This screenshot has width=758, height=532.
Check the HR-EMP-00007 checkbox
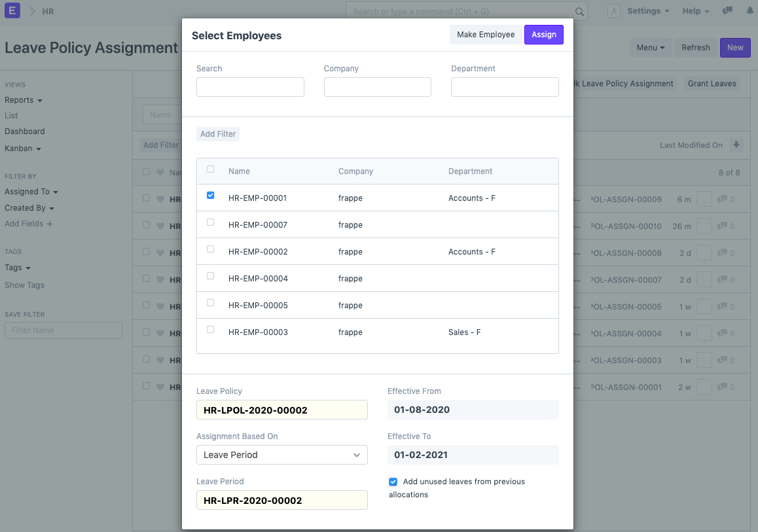coord(210,222)
